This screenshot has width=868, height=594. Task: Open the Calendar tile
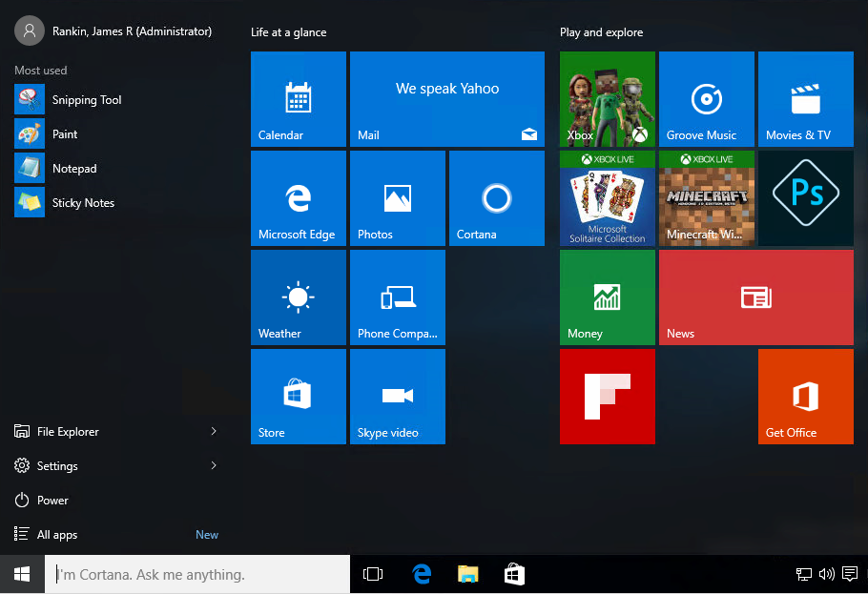(299, 99)
